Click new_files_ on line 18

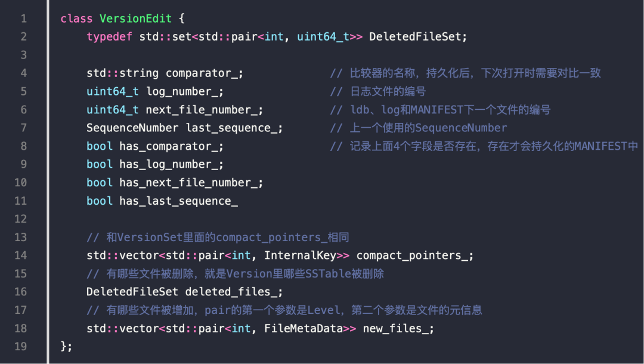(x=395, y=329)
